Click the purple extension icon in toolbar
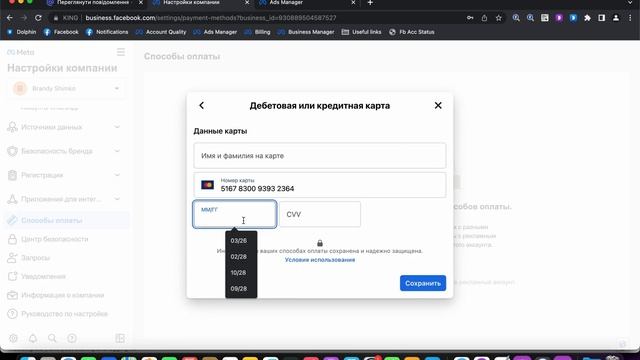The height and width of the screenshot is (360, 640). click(559, 18)
